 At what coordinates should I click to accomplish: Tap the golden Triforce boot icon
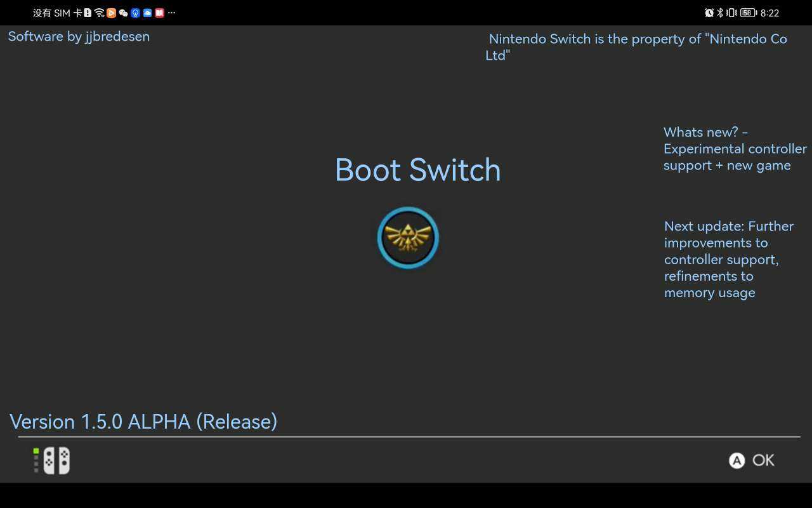(x=408, y=237)
